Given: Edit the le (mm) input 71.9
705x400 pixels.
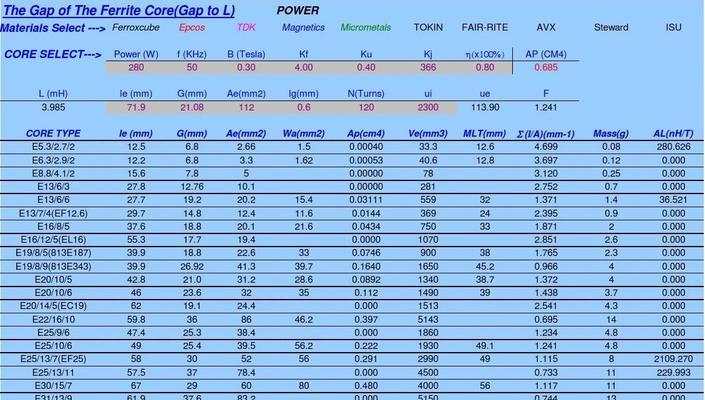Looking at the screenshot, I should tap(136, 107).
